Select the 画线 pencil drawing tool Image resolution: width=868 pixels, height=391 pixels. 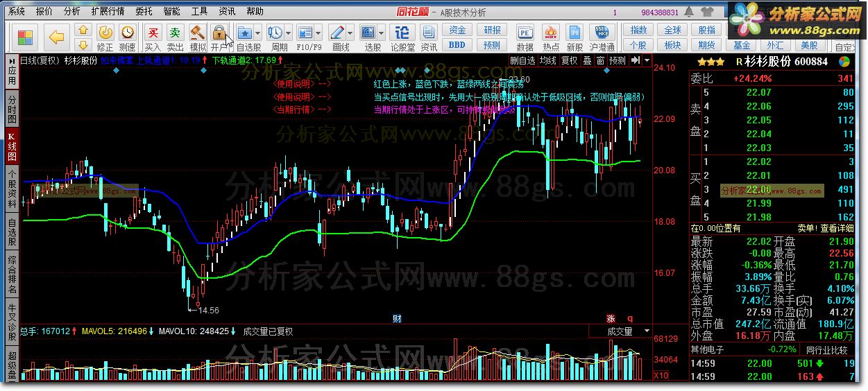[x=337, y=33]
